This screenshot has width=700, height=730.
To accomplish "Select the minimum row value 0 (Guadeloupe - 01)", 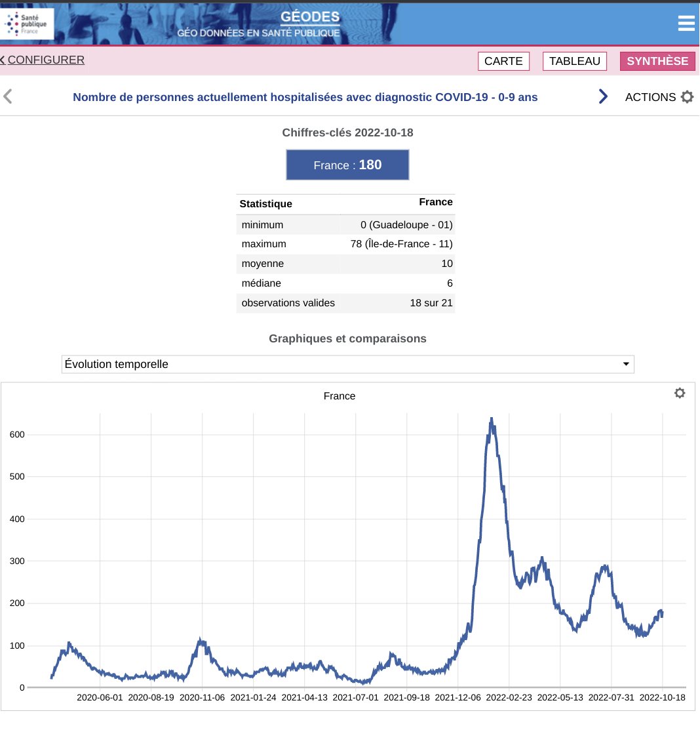I will [406, 225].
